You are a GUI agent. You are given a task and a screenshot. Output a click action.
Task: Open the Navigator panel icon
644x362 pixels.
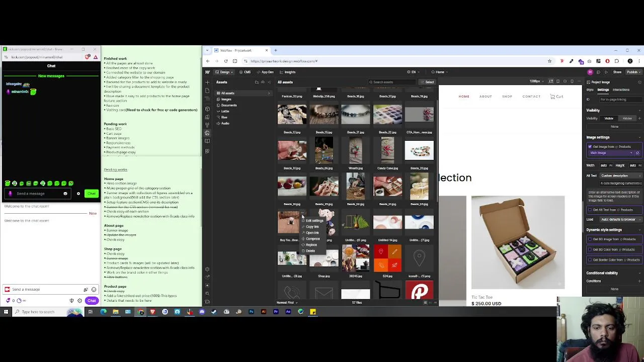(207, 100)
